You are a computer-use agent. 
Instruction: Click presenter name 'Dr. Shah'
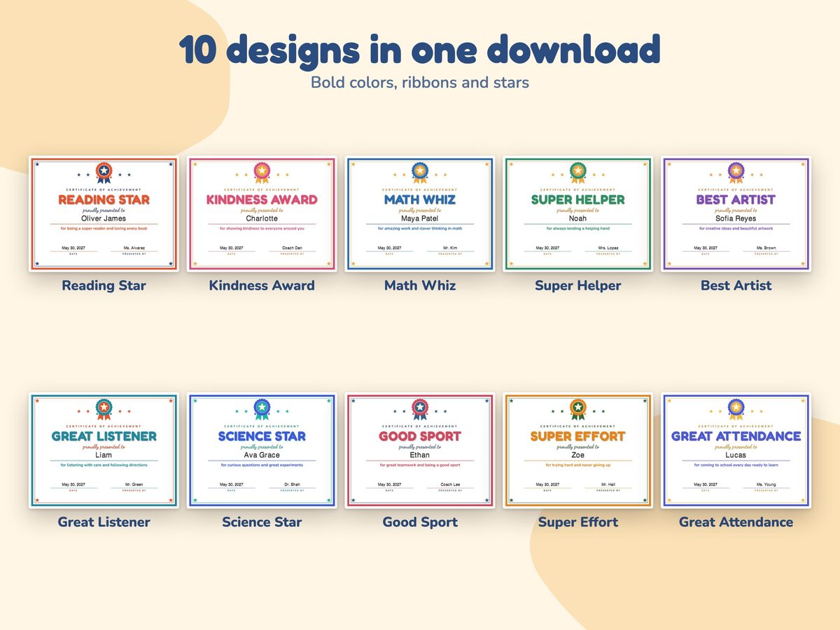pyautogui.click(x=293, y=484)
